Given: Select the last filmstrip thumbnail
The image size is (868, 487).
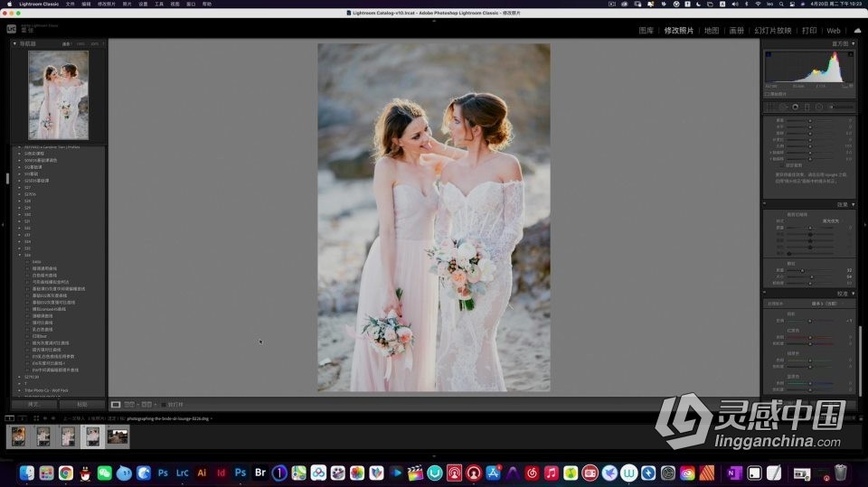Looking at the screenshot, I should (x=118, y=436).
